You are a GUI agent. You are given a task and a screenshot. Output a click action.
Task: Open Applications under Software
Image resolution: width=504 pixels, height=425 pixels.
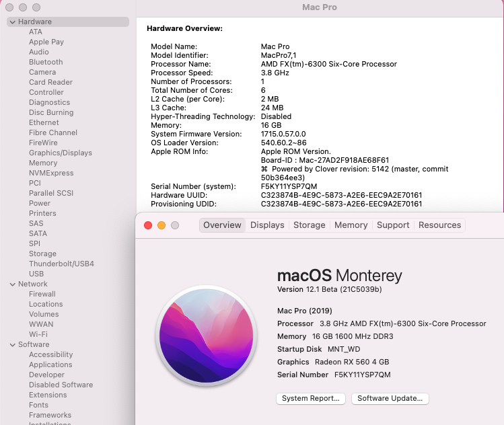point(50,365)
